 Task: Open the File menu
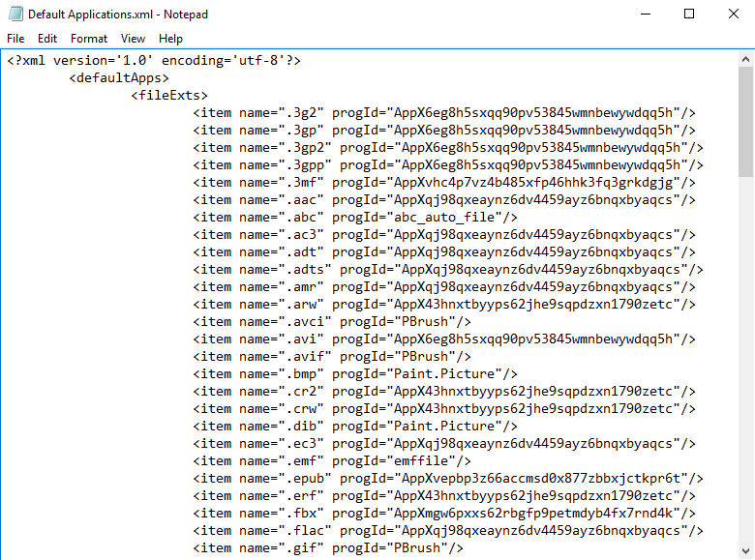(15, 39)
